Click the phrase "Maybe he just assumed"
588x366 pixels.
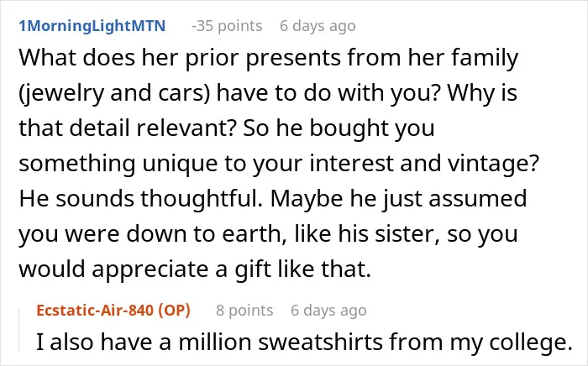coord(399,199)
